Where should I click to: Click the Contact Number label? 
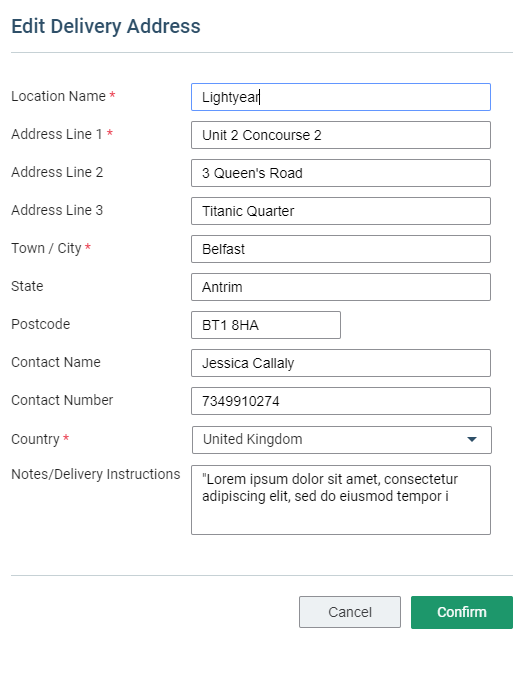[x=62, y=400]
